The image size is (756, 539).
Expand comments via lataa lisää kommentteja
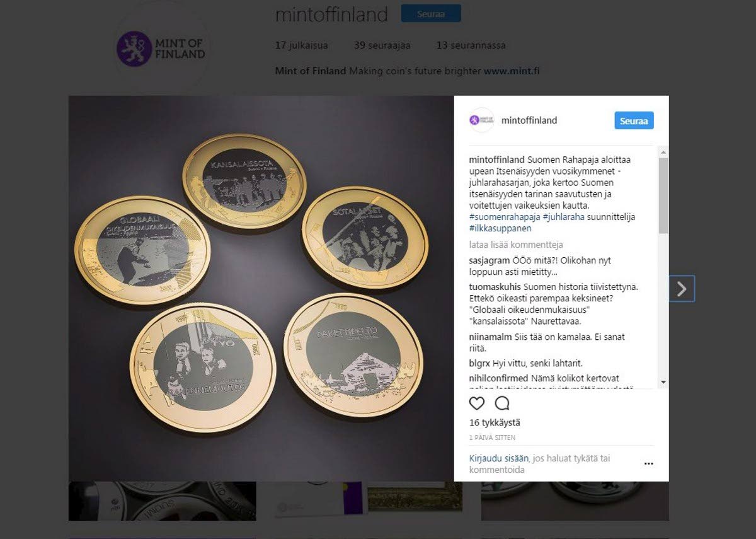pyautogui.click(x=516, y=245)
